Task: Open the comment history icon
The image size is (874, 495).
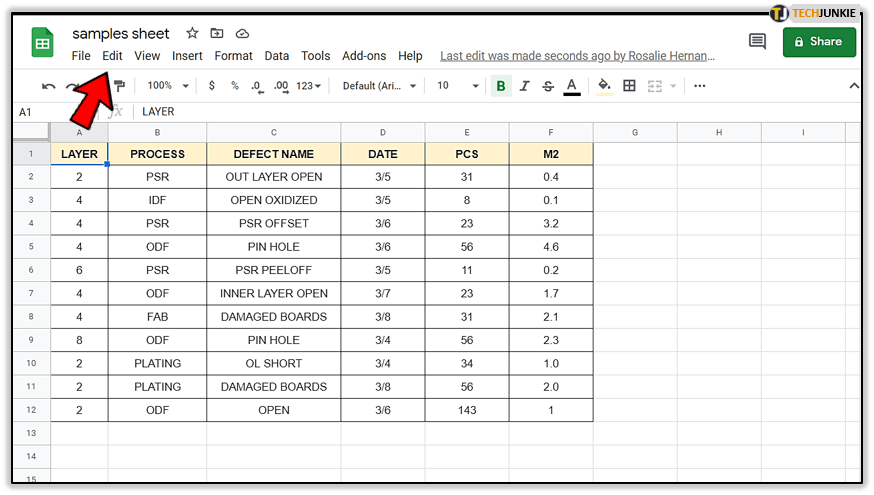Action: click(757, 42)
